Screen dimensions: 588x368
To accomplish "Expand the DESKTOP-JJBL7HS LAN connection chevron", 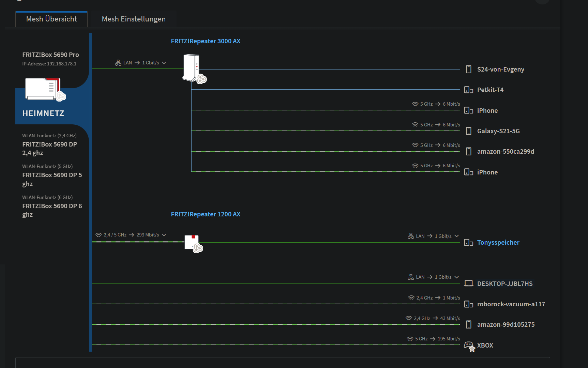I will pyautogui.click(x=457, y=277).
